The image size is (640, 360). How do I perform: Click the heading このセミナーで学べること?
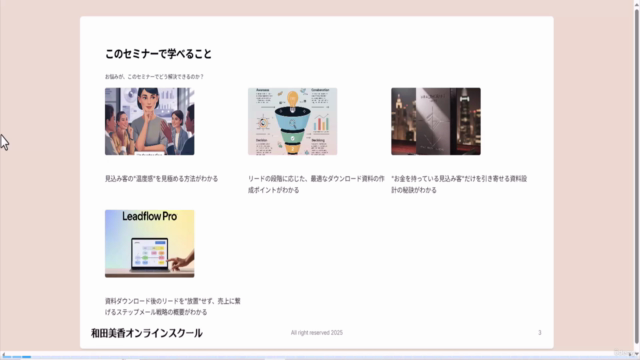click(x=158, y=54)
